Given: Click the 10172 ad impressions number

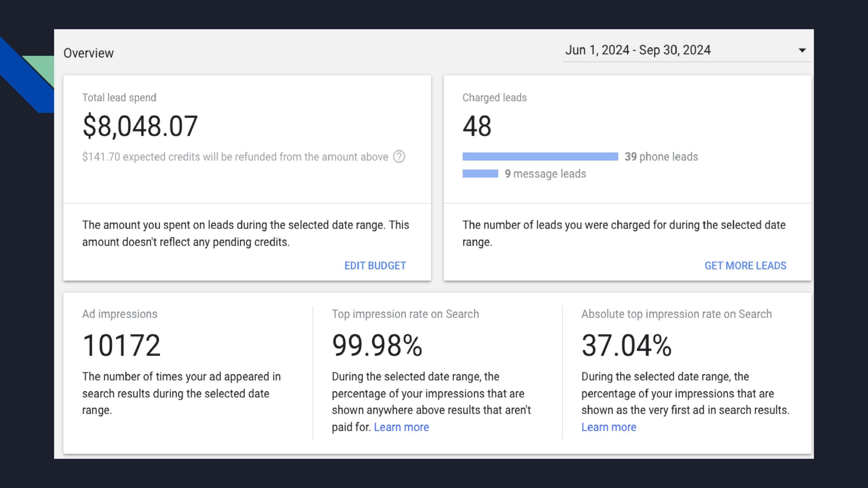Looking at the screenshot, I should point(121,345).
